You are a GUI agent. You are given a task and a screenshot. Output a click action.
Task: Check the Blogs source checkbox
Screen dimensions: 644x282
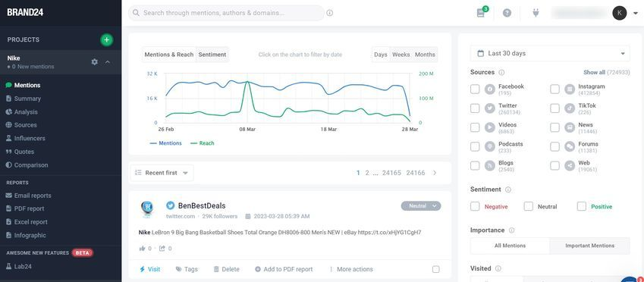[475, 165]
